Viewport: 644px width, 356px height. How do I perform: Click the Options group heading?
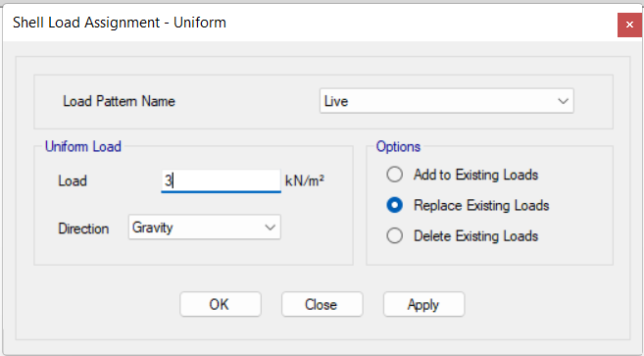point(398,147)
